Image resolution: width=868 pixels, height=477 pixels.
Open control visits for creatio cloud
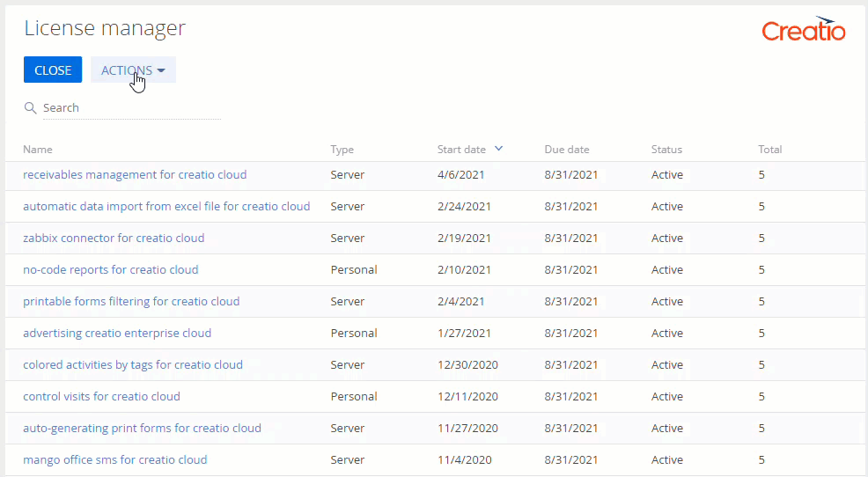click(101, 397)
